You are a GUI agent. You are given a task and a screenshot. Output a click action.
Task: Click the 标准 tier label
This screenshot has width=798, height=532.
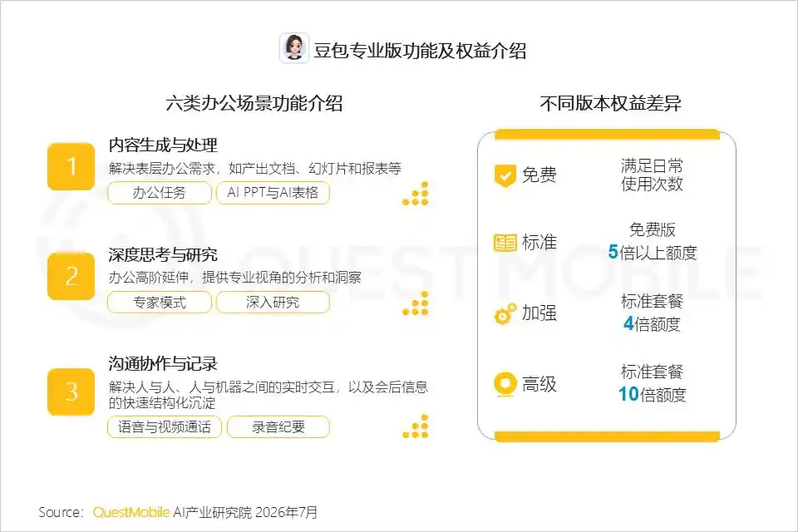point(539,242)
